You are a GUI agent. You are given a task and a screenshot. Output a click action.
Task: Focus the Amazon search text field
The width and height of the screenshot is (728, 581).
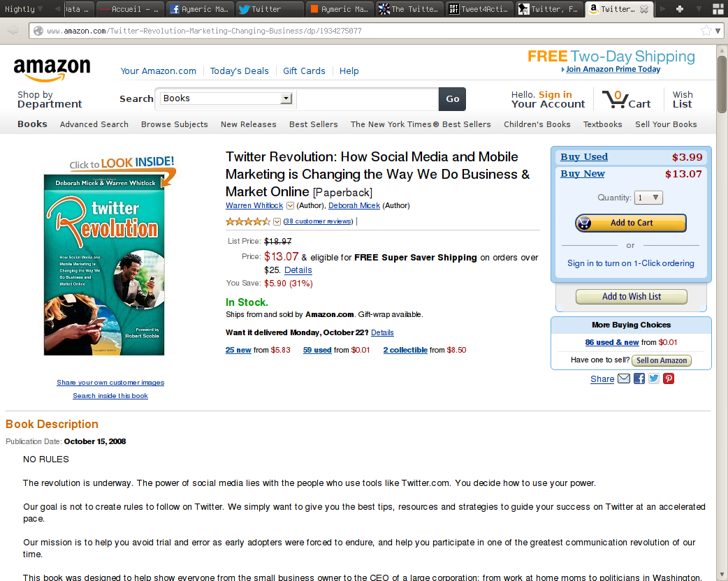(367, 99)
